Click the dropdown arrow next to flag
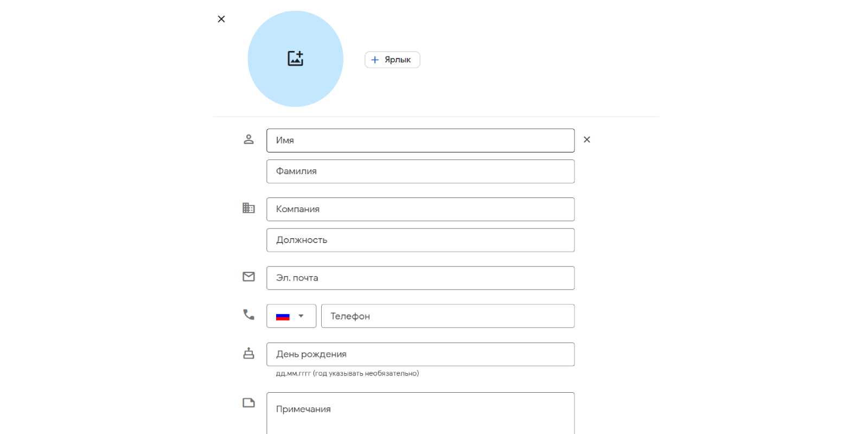Viewport: 868px width, 434px height. [301, 316]
